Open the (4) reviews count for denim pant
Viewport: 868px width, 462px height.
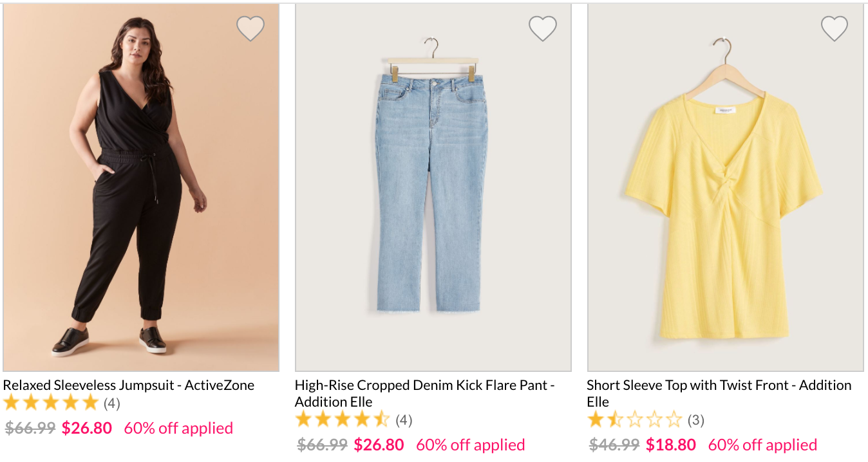pos(404,421)
